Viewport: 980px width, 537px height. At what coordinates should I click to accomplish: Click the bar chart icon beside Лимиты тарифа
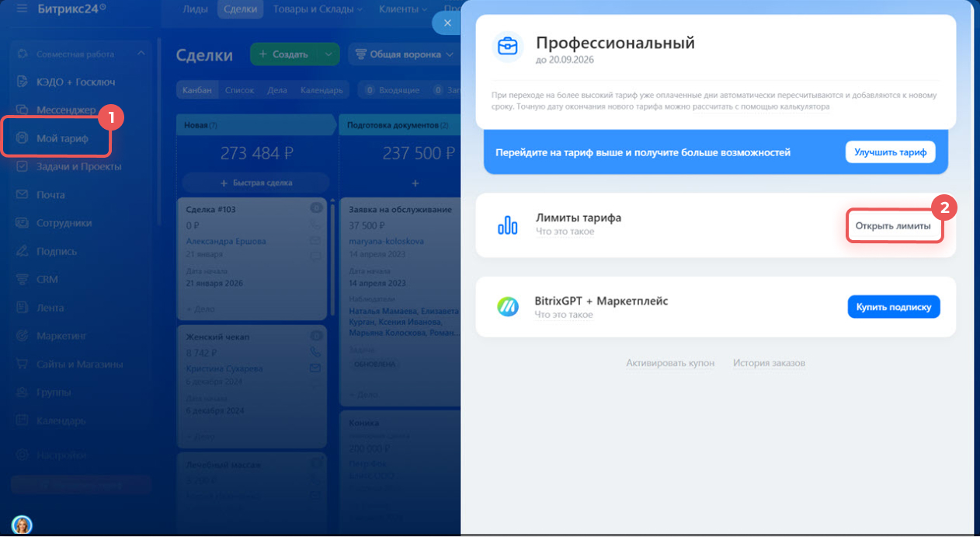click(x=508, y=225)
